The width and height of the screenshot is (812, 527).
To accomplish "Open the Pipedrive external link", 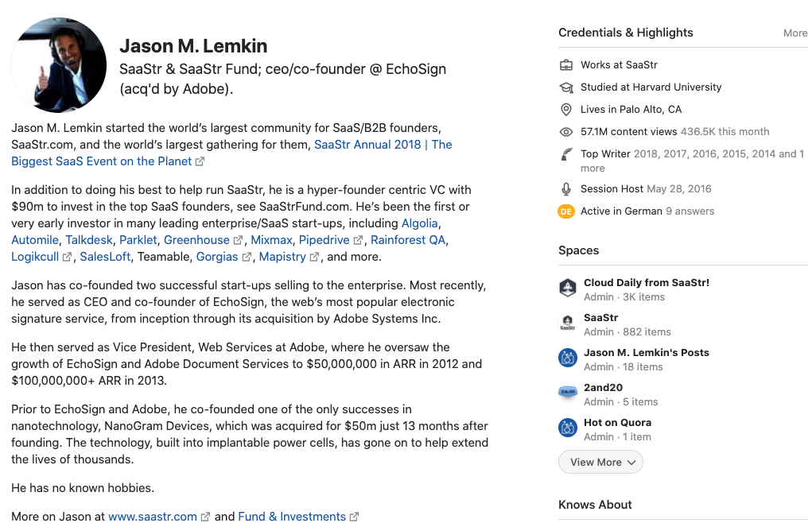I will [x=324, y=240].
